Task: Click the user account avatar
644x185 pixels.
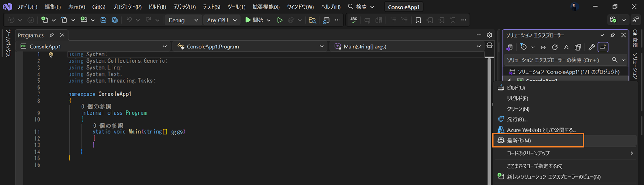Action: click(x=575, y=7)
